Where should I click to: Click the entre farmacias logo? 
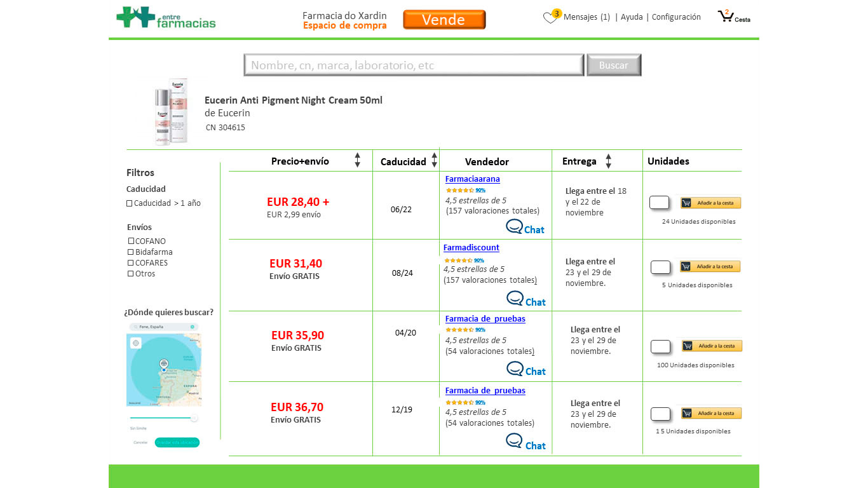[166, 18]
